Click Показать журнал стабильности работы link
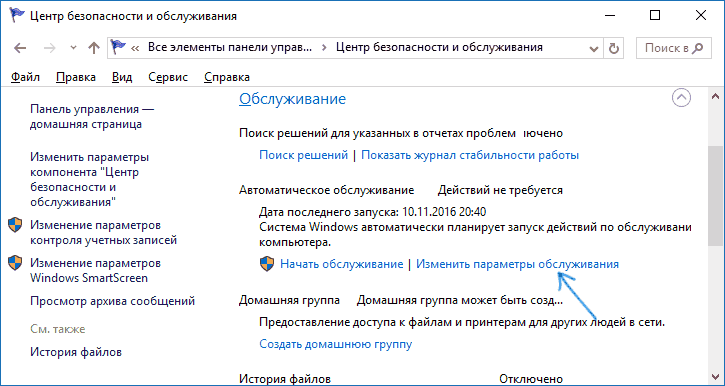This screenshot has height=386, width=725. [470, 155]
